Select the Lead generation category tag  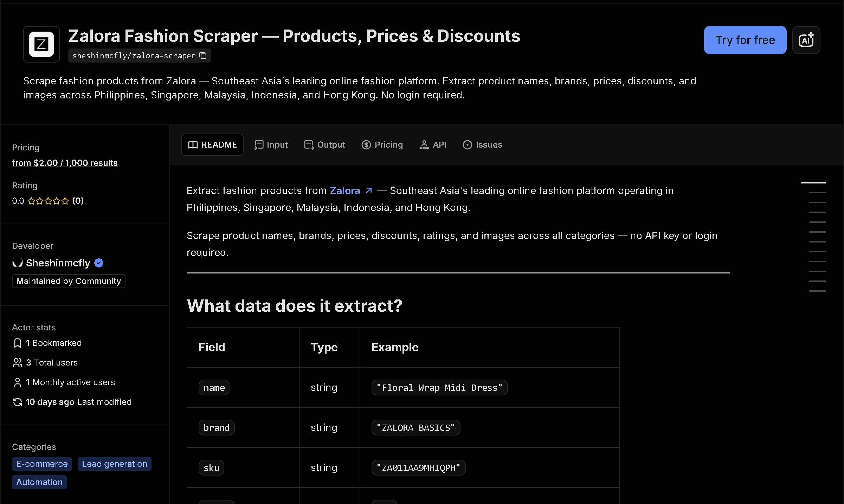[x=115, y=464]
